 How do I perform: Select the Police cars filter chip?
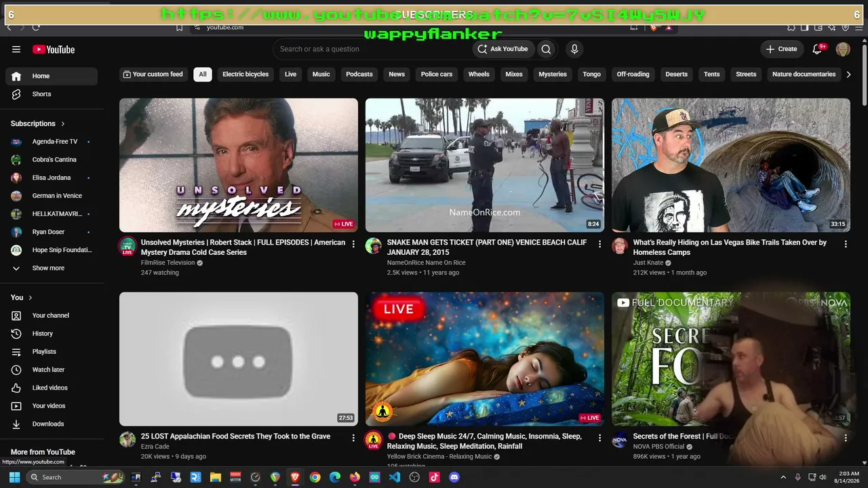coord(437,75)
